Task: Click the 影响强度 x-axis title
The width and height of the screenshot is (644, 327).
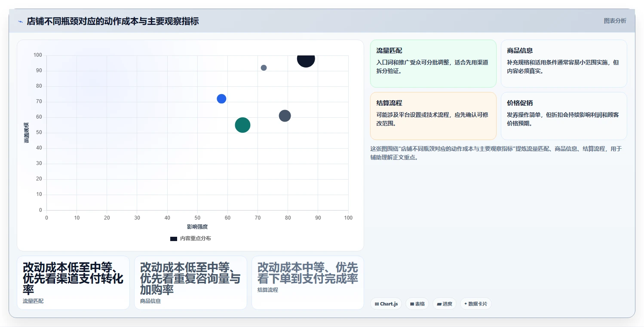Action: (197, 226)
